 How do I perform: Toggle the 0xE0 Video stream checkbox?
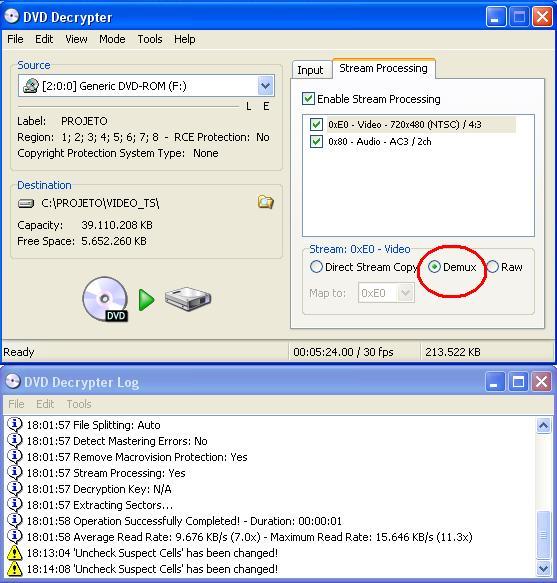coord(316,124)
